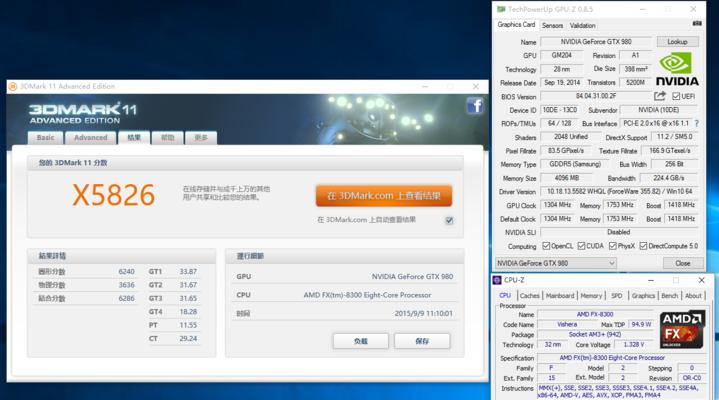Click the GPU-Z screenshot camera icon
Image resolution: width=719 pixels, height=400 pixels.
(x=697, y=23)
